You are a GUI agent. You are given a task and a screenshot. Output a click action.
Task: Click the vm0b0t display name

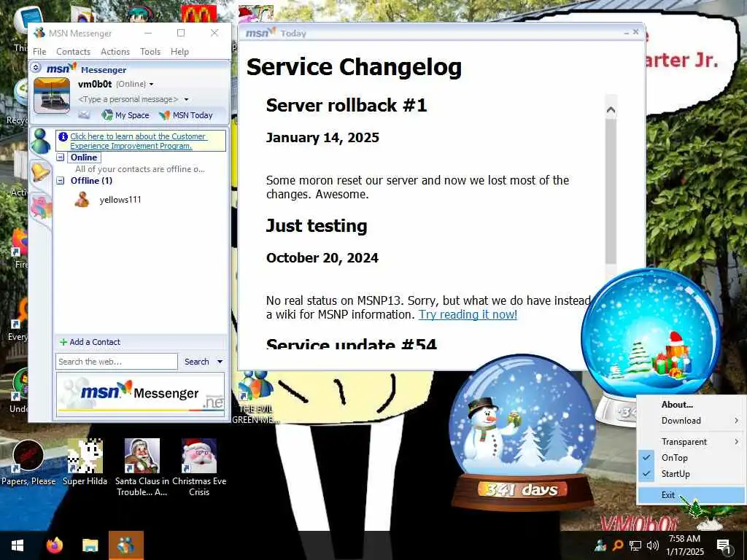point(95,85)
